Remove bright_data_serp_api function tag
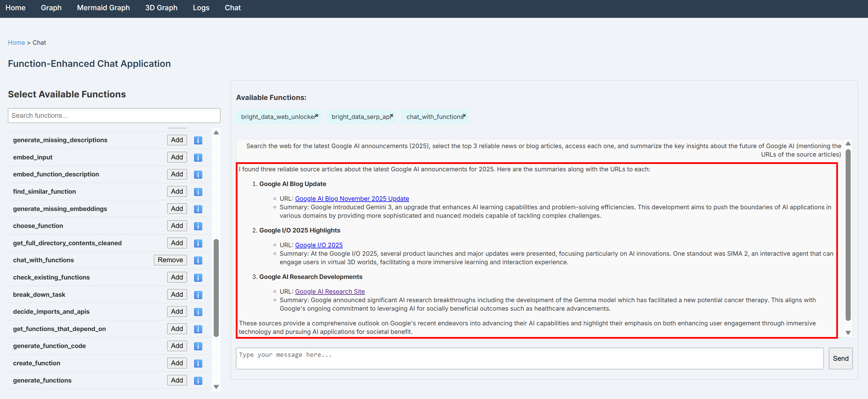The image size is (868, 399). pyautogui.click(x=392, y=116)
